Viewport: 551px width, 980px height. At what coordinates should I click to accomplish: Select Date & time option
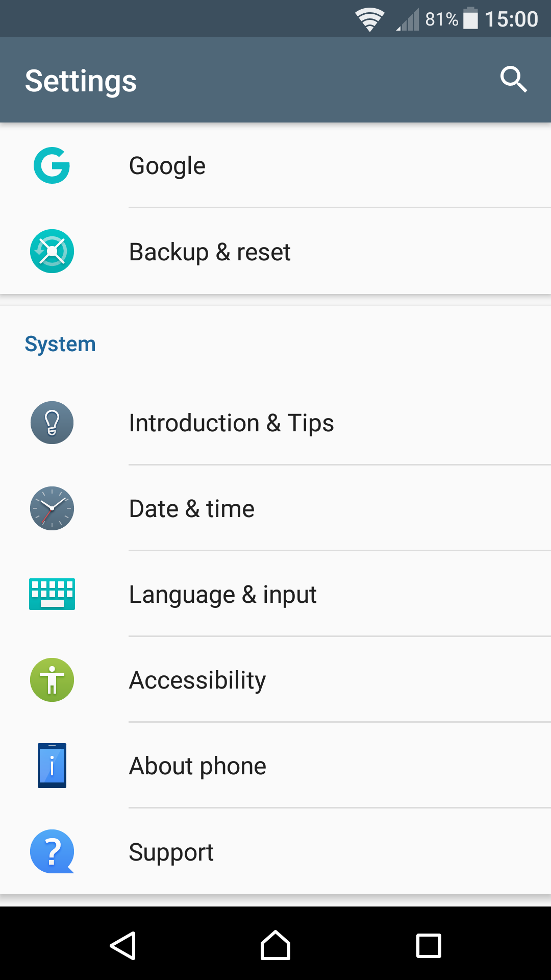tap(192, 509)
